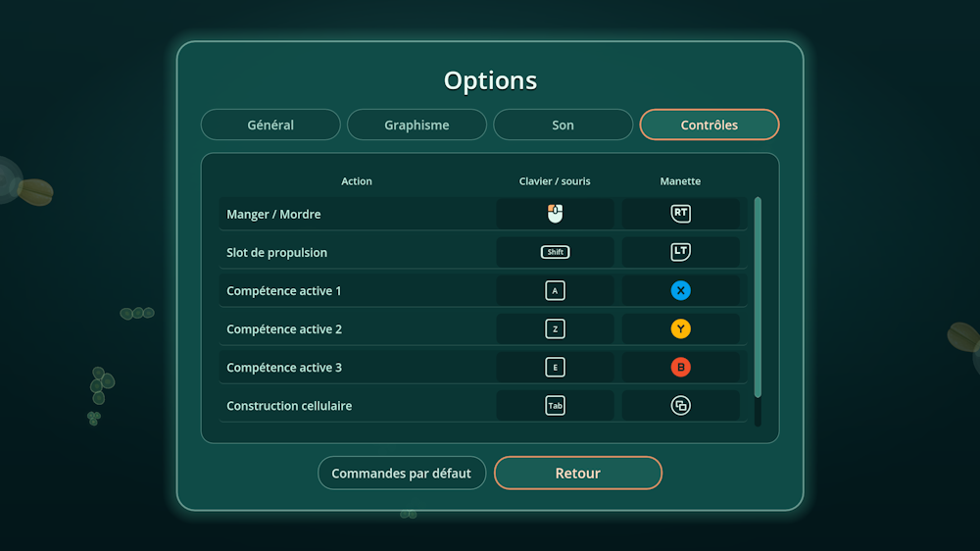This screenshot has width=980, height=551.
Task: Click the A key binding for Compétence active 1
Action: pos(555,291)
